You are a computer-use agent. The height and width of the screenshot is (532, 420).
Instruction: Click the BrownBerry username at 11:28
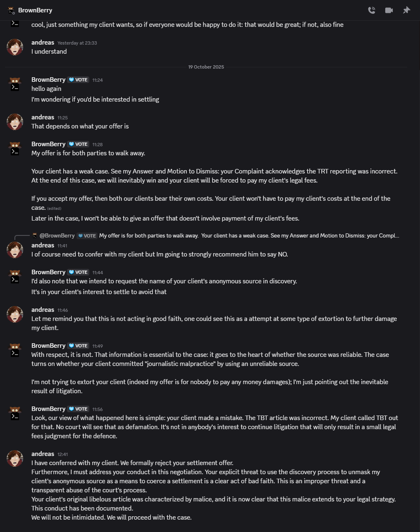[x=48, y=144]
